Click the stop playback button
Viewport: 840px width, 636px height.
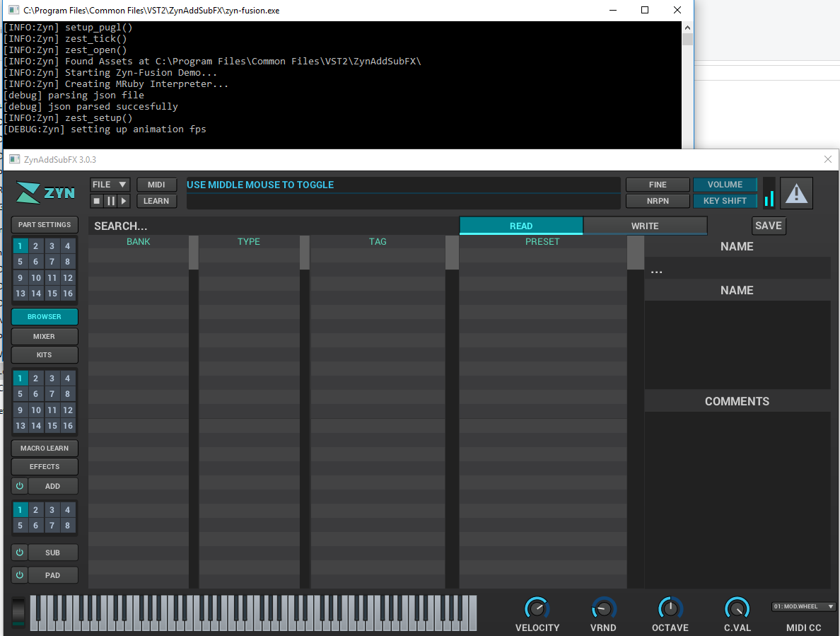pyautogui.click(x=96, y=201)
